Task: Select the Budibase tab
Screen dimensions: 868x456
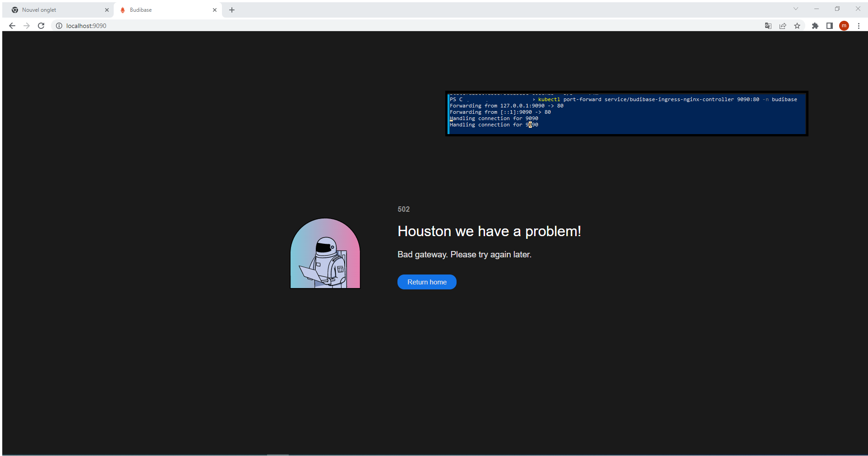Action: click(x=167, y=10)
